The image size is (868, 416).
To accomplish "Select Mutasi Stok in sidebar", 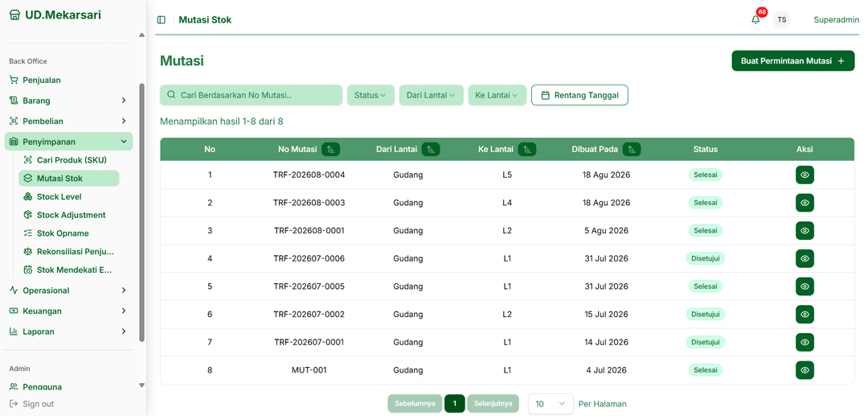I will click(69, 179).
